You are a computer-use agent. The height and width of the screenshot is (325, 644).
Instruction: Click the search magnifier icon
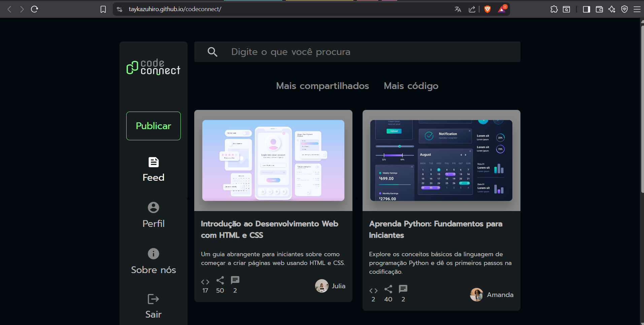pos(212,52)
